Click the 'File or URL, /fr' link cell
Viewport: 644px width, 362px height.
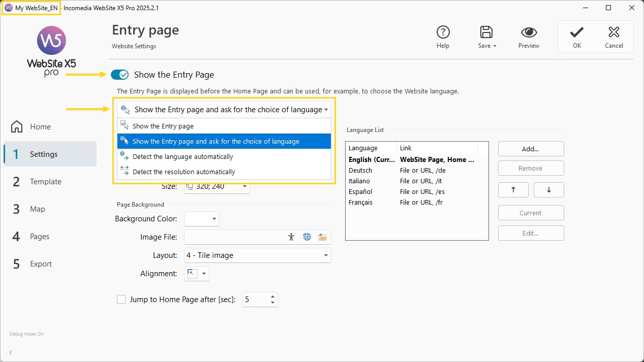point(422,202)
